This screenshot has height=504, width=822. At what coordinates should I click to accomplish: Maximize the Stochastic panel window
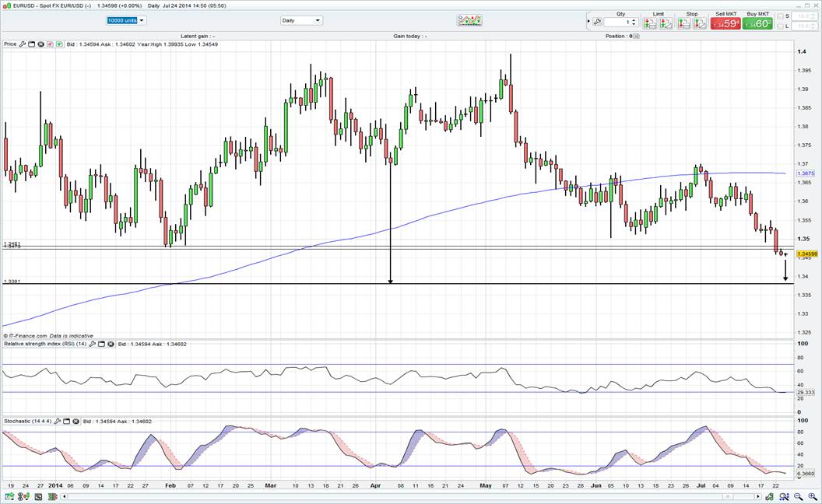pos(66,421)
